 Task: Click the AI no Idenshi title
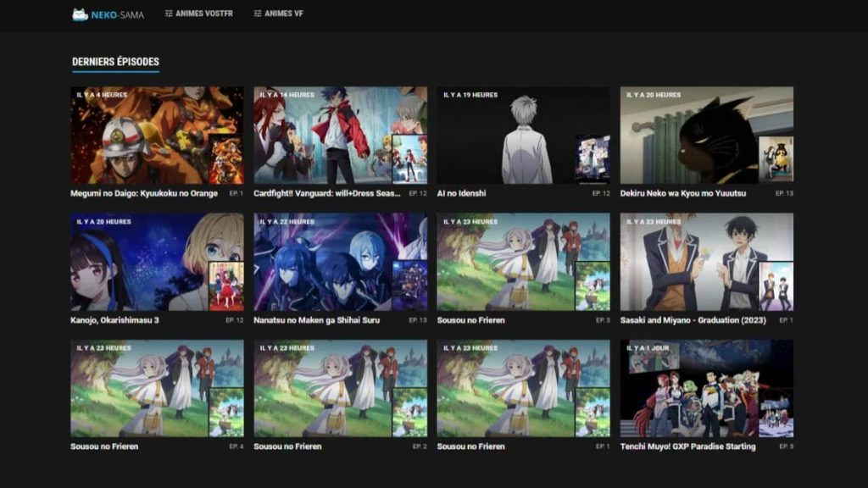point(461,193)
